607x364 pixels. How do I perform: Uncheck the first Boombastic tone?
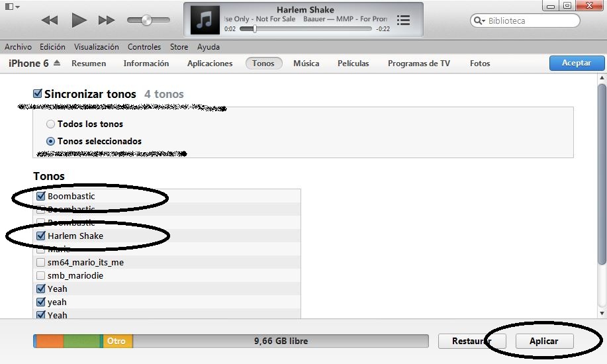(40, 196)
